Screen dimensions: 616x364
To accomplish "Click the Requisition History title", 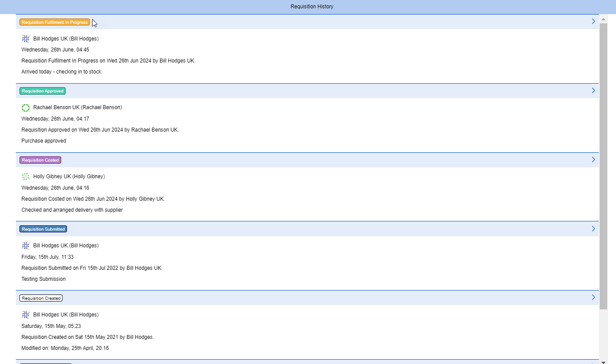I will point(312,7).
